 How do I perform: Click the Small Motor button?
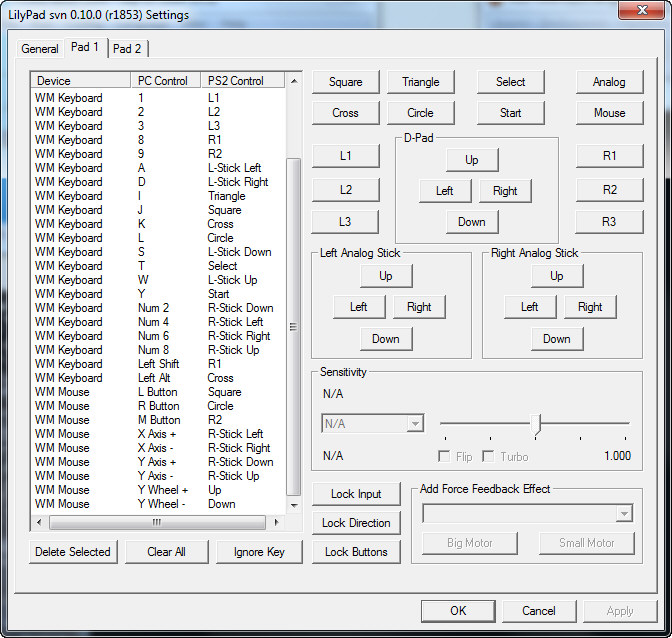click(587, 543)
